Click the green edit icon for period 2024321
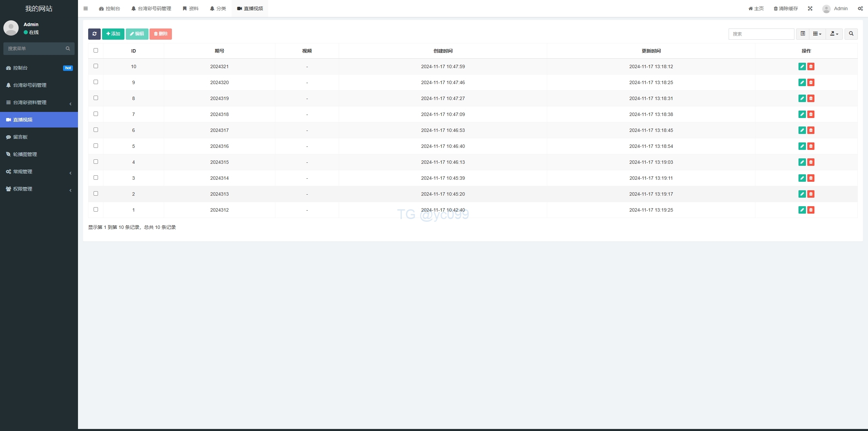This screenshot has width=868, height=431. (x=802, y=66)
